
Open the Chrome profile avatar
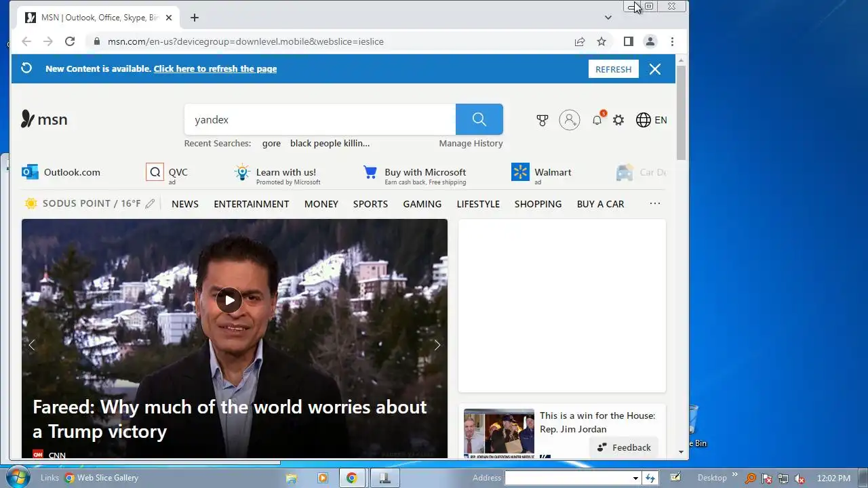[x=650, y=41]
